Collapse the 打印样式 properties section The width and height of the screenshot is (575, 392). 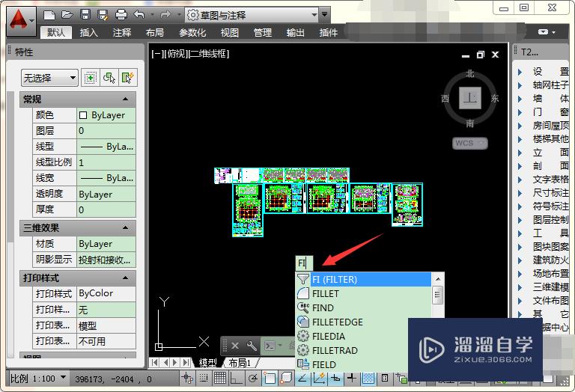tap(126, 278)
